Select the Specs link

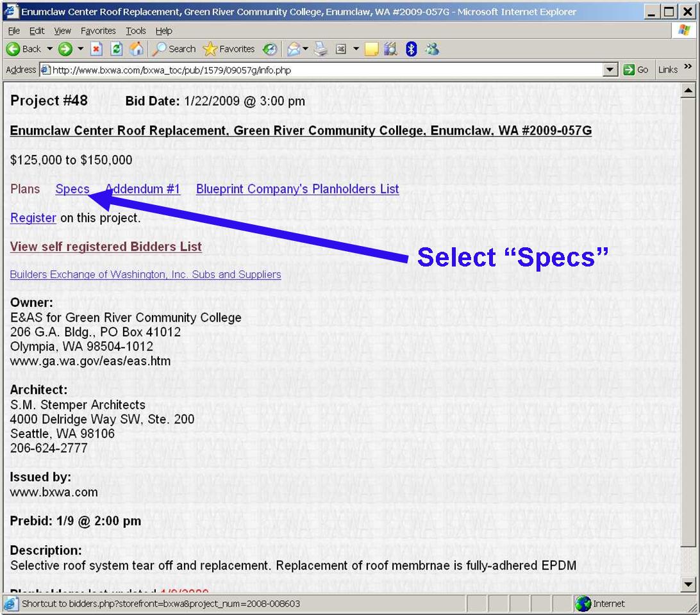(72, 189)
